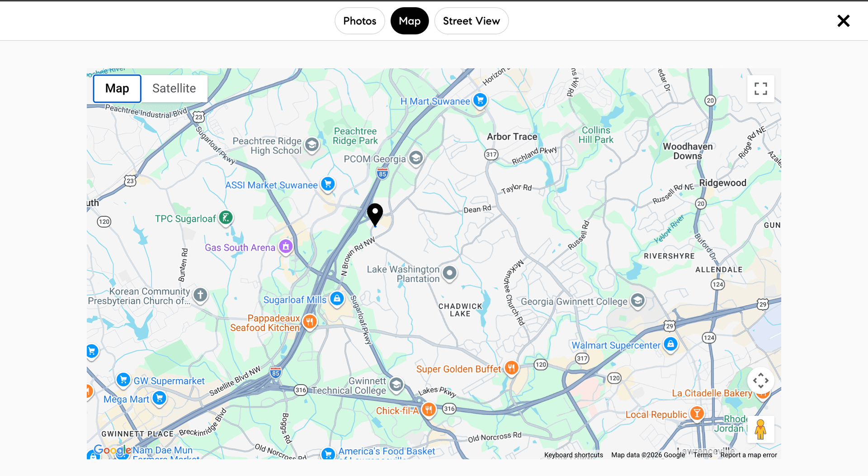Viewport: 868px width, 476px height.
Task: Click the Ridgewood neighborhood label
Action: click(722, 183)
